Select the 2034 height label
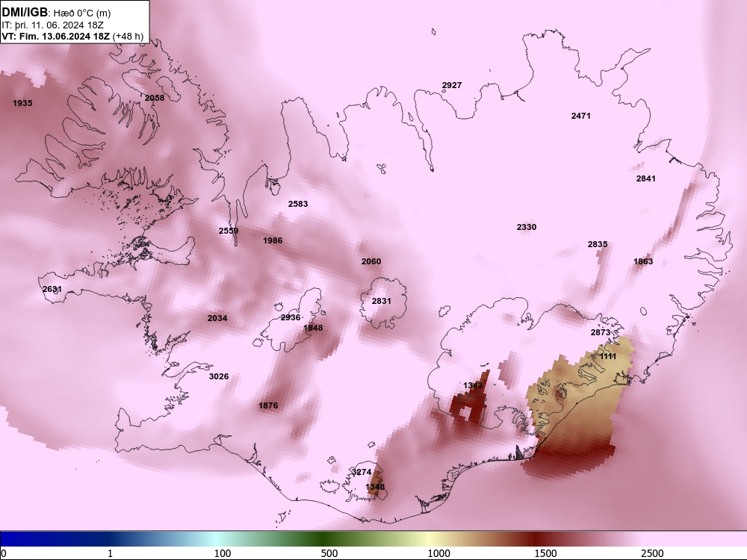This screenshot has width=747, height=560. (217, 318)
